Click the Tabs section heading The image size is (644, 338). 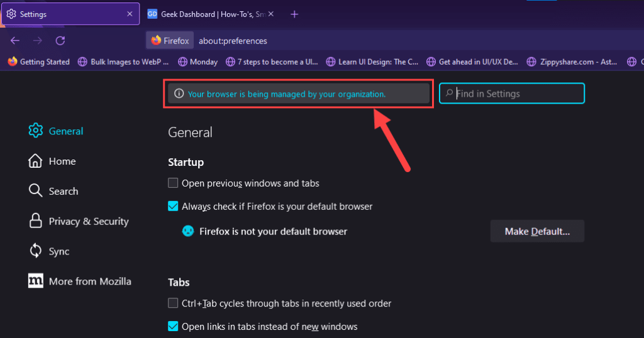[x=179, y=282]
